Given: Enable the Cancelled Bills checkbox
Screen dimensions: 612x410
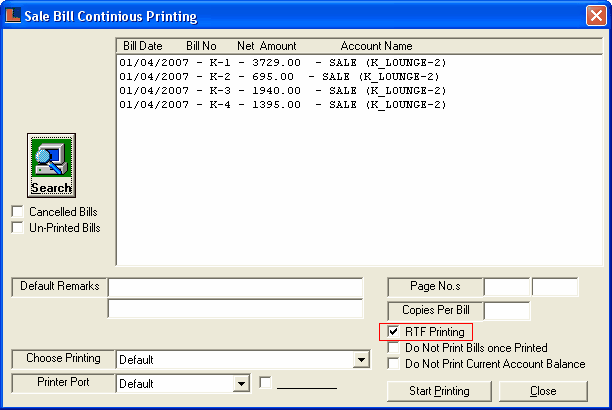Looking at the screenshot, I should (18, 212).
